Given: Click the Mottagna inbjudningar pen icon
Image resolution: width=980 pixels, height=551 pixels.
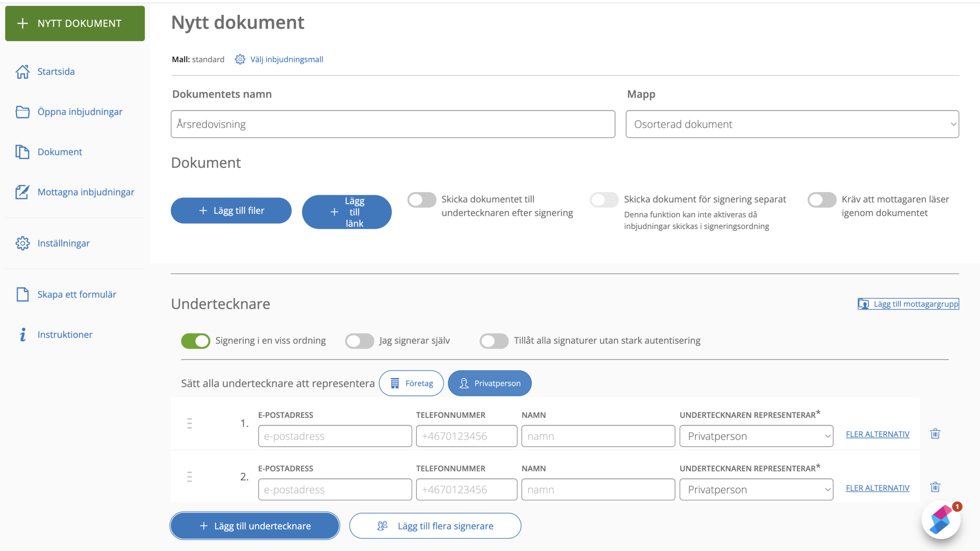Looking at the screenshot, I should [22, 192].
